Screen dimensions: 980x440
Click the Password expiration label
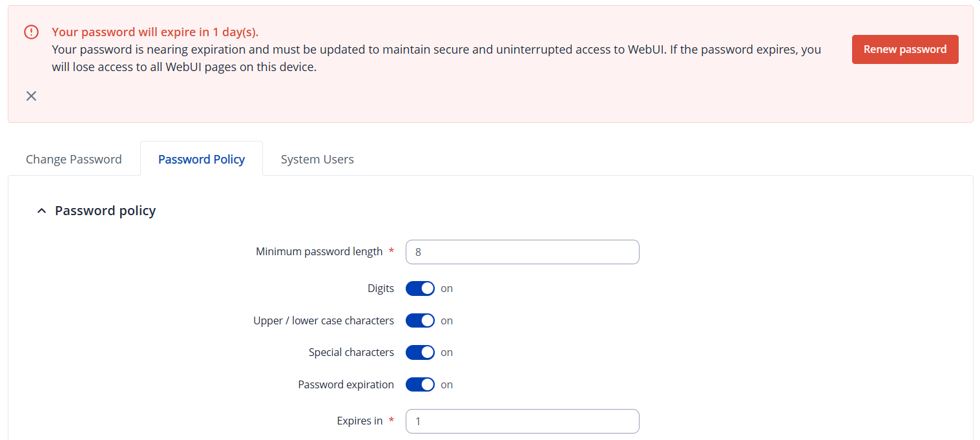pyautogui.click(x=346, y=385)
